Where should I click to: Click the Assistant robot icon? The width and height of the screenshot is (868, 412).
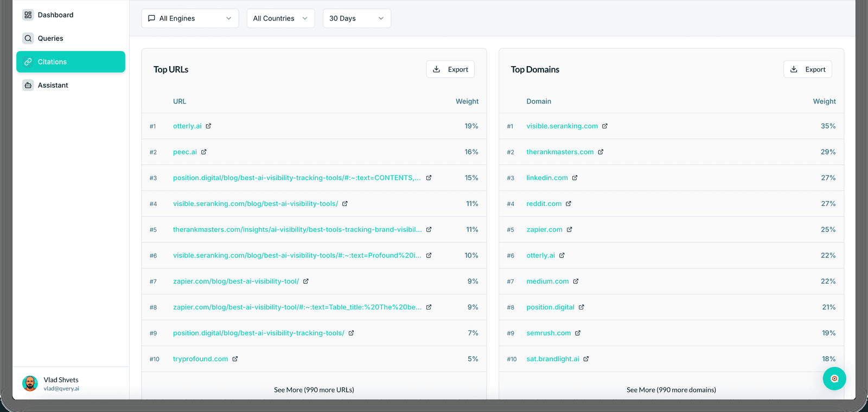(x=28, y=85)
